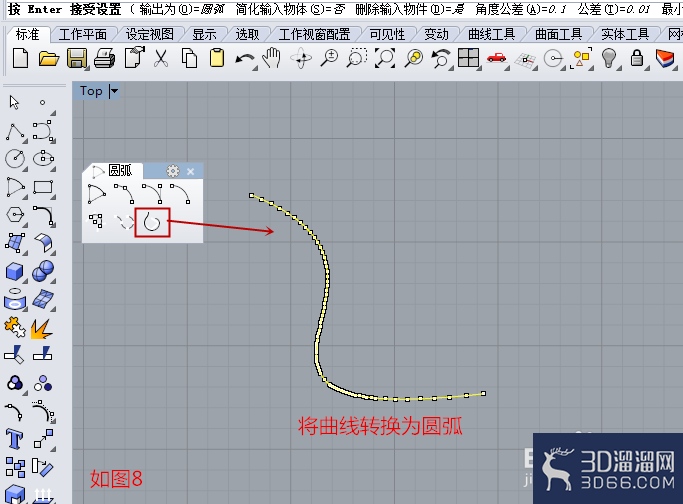
Task: Select the Rotate View tool
Action: [301, 58]
